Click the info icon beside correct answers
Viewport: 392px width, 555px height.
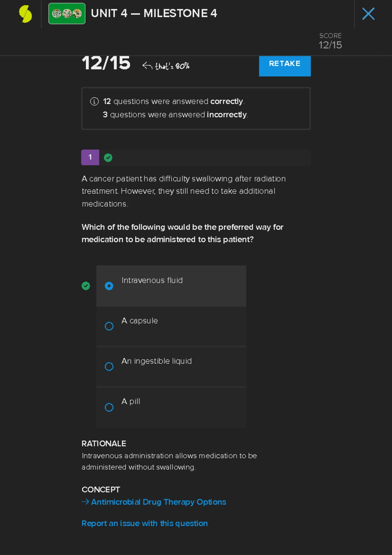pyautogui.click(x=94, y=101)
